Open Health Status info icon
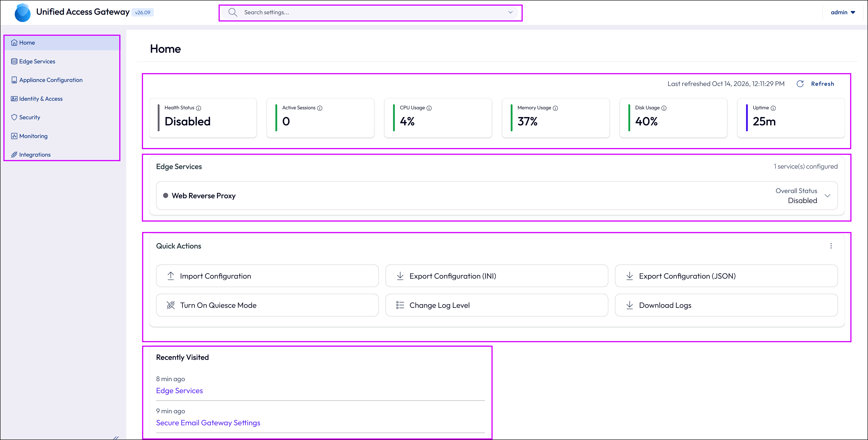 (x=198, y=108)
